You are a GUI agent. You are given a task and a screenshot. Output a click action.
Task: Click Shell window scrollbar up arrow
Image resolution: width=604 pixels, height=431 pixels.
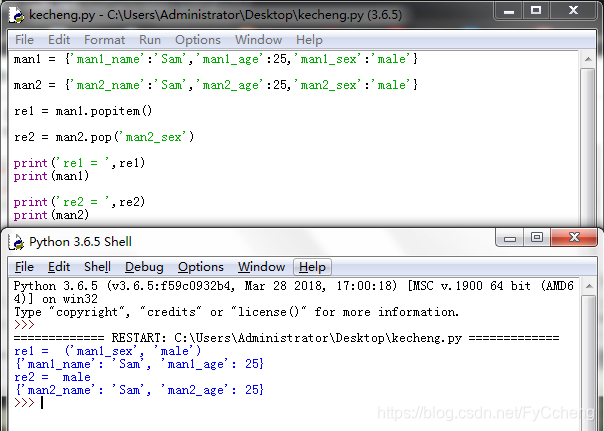(589, 286)
